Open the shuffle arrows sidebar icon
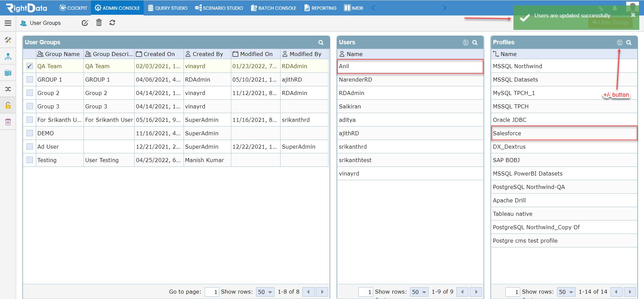The image size is (644, 299). 8,89
